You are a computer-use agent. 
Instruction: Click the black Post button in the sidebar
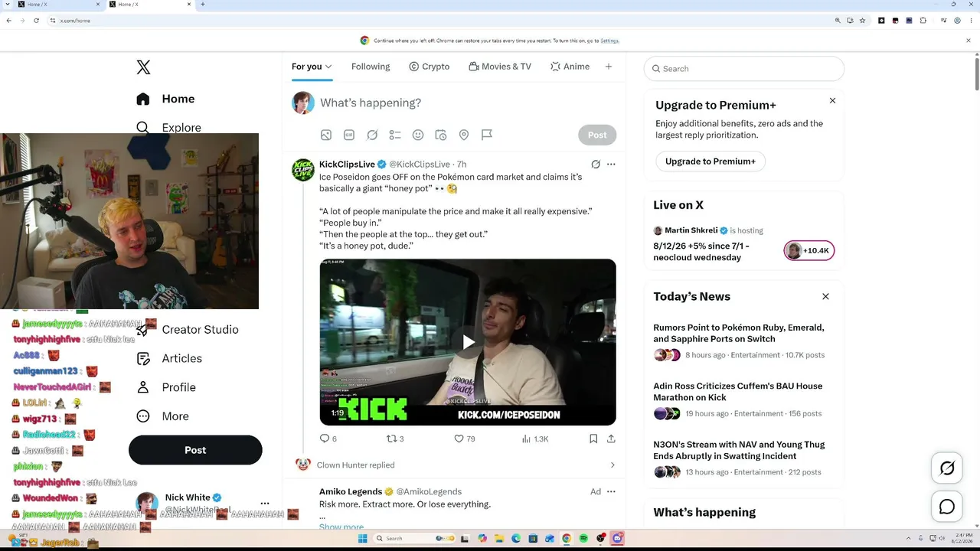[x=195, y=450]
